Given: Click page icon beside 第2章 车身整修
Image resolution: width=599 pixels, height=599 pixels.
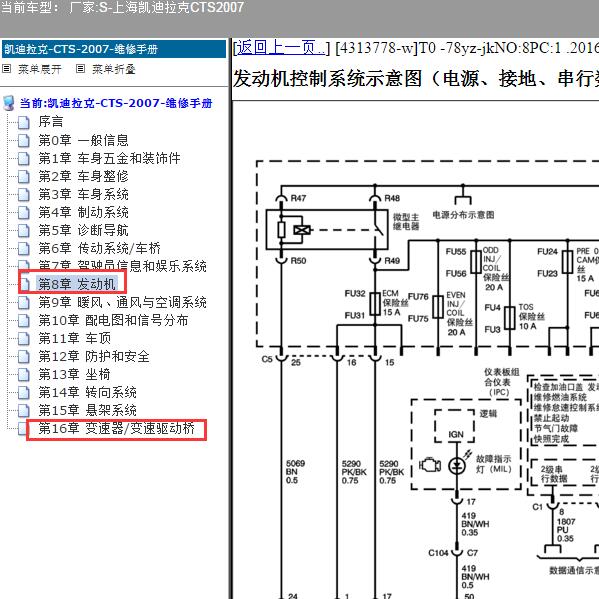Looking at the screenshot, I should [24, 176].
